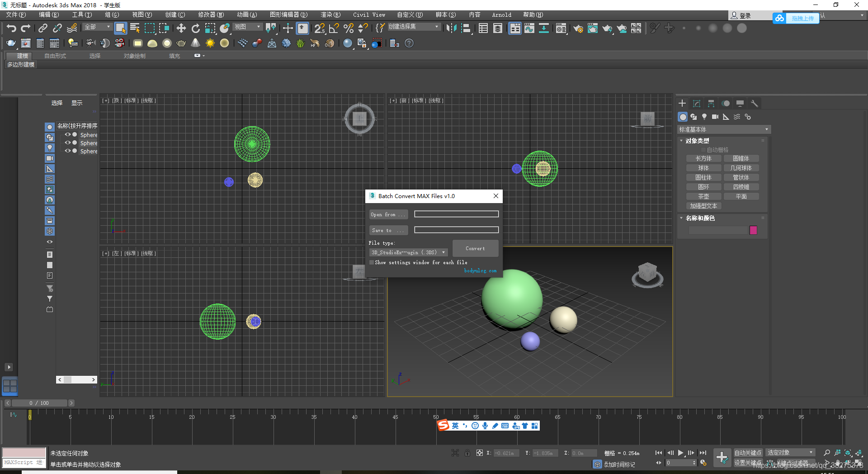868x474 pixels.
Task: Click Save to button in dialog
Action: click(388, 230)
